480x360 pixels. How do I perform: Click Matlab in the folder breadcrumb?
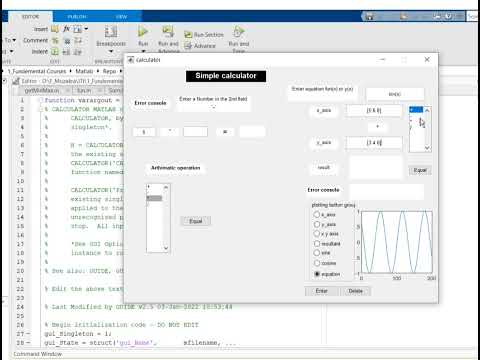84,71
